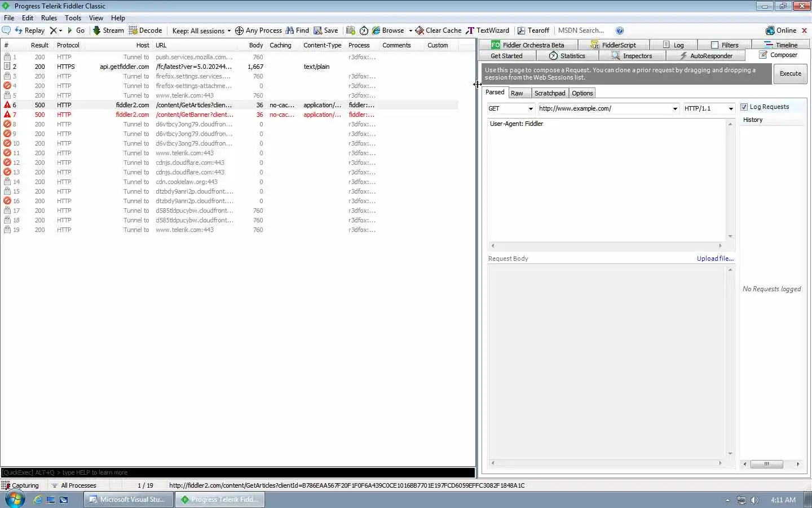Open the Remove sessions X dropdown

(x=56, y=30)
